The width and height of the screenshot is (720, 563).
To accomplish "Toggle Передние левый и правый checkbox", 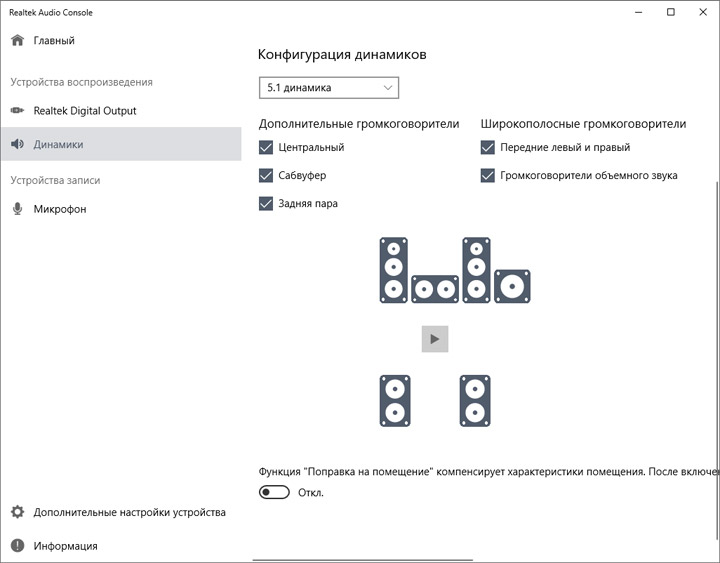I will click(488, 148).
